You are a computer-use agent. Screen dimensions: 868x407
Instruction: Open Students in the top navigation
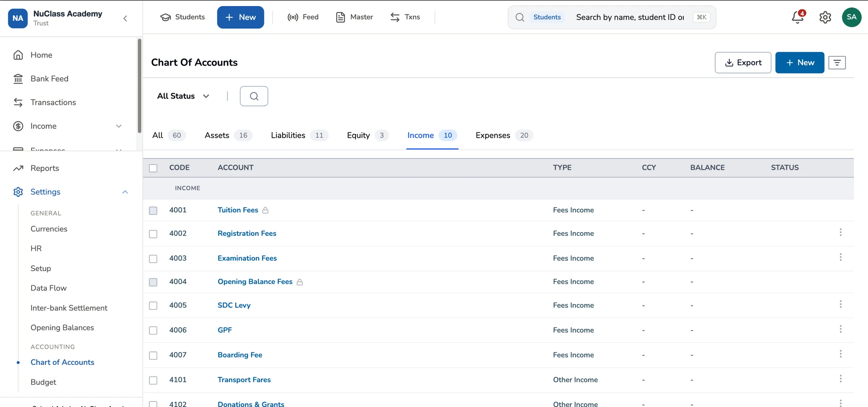183,17
